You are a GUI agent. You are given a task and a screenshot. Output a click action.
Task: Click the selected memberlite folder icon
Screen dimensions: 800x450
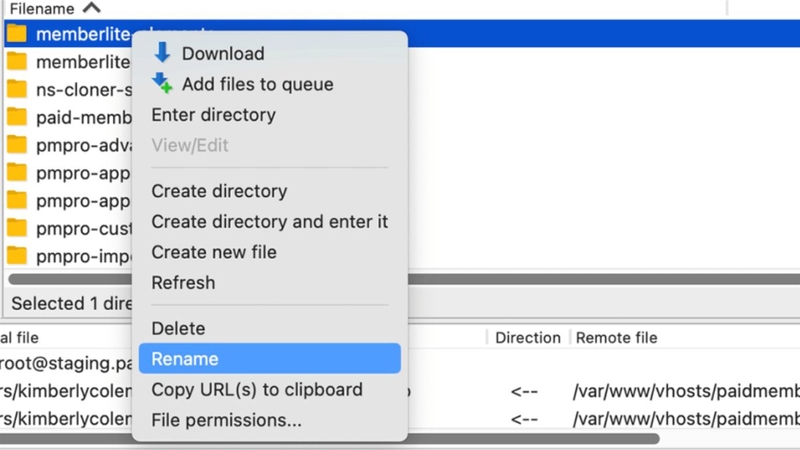pos(17,34)
